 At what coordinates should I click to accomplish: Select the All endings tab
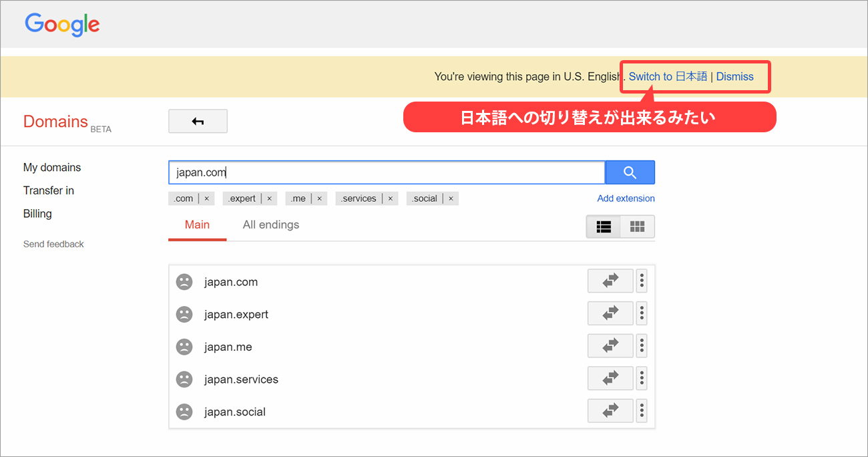point(271,225)
